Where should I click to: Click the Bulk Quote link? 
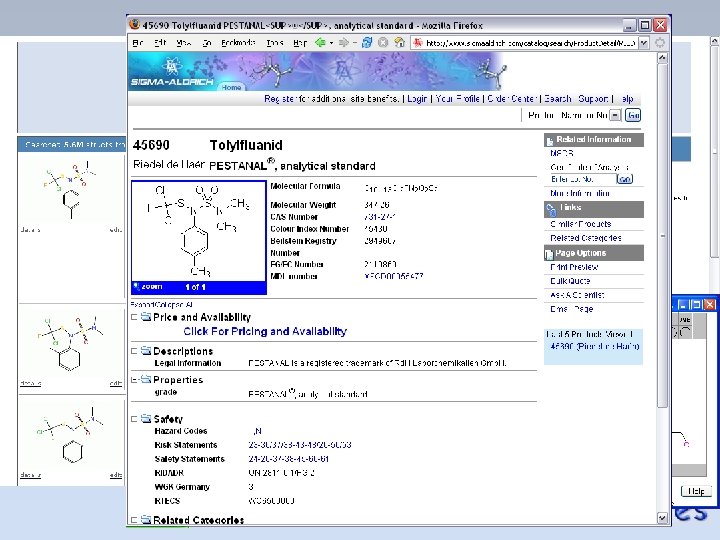click(570, 281)
